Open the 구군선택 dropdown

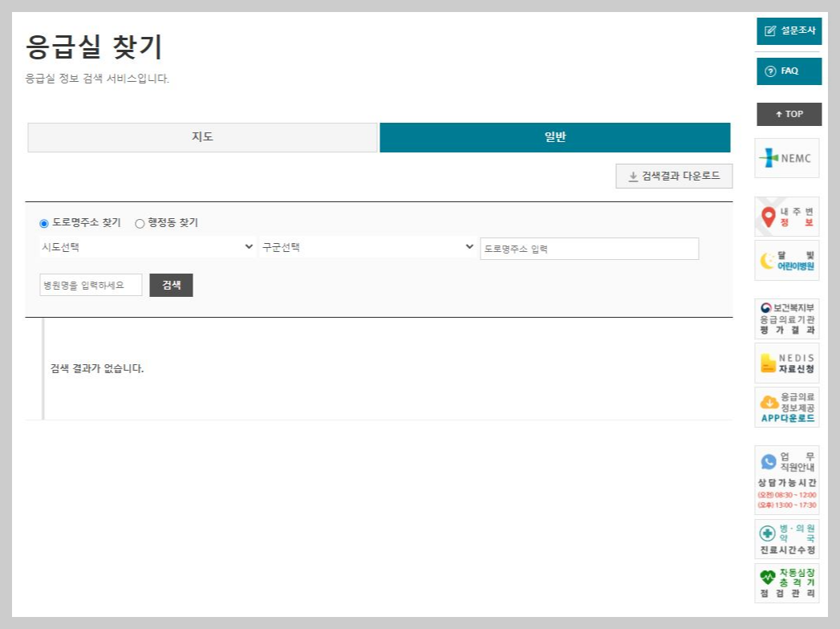pyautogui.click(x=367, y=247)
